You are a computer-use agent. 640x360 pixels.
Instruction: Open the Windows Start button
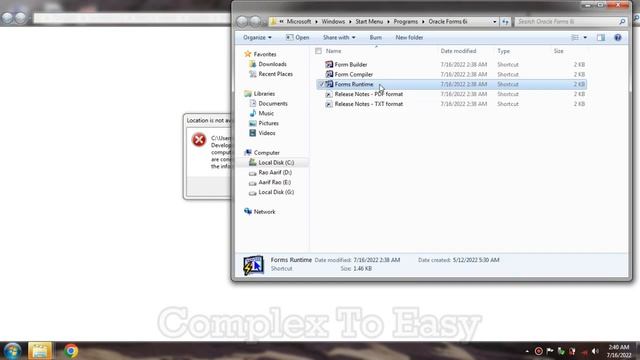tap(12, 351)
